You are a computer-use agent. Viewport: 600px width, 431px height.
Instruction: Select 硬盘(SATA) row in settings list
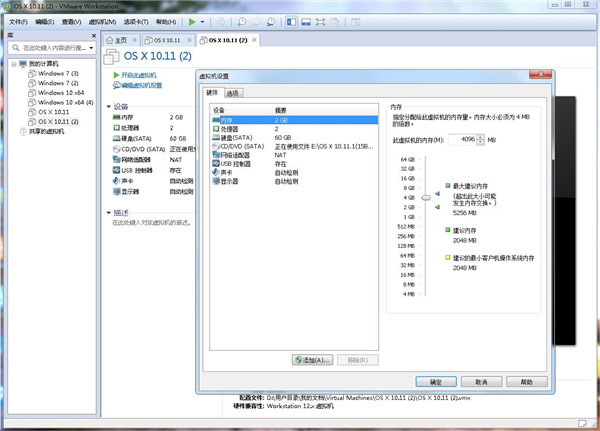click(294, 137)
